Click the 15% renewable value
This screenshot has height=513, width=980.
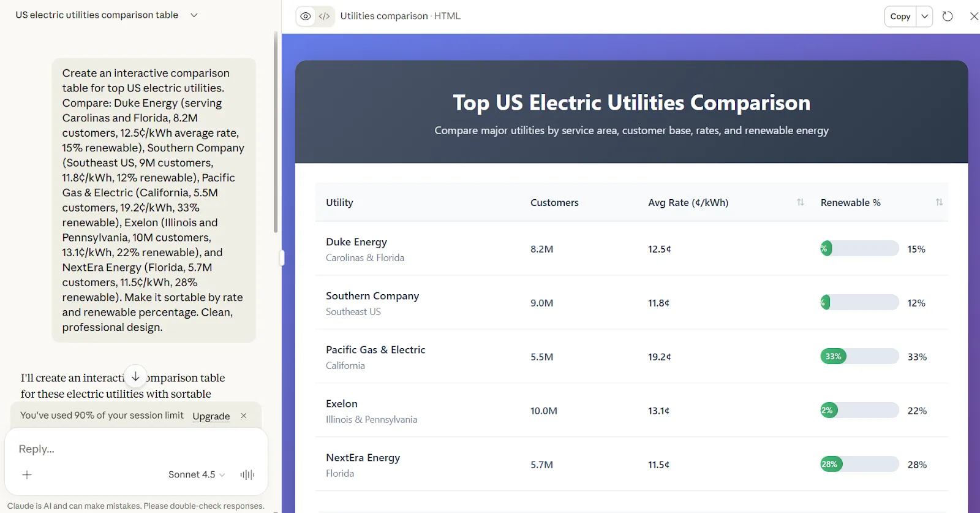click(916, 249)
